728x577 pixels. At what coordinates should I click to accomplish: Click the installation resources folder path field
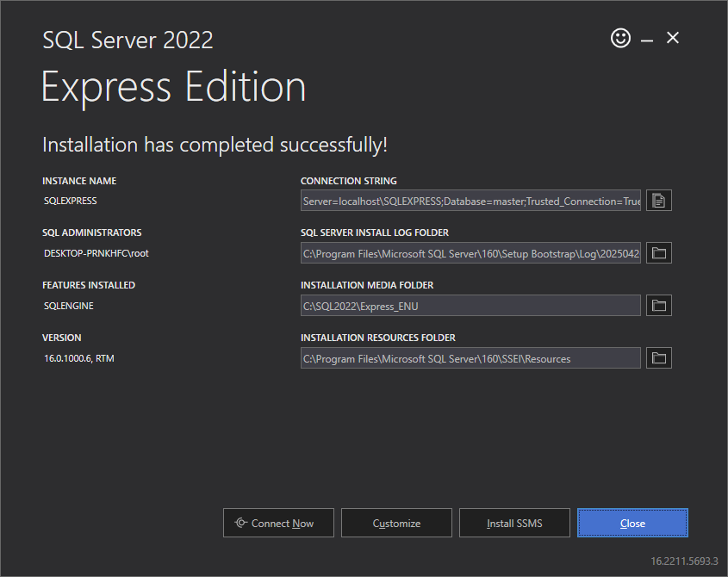click(x=470, y=357)
